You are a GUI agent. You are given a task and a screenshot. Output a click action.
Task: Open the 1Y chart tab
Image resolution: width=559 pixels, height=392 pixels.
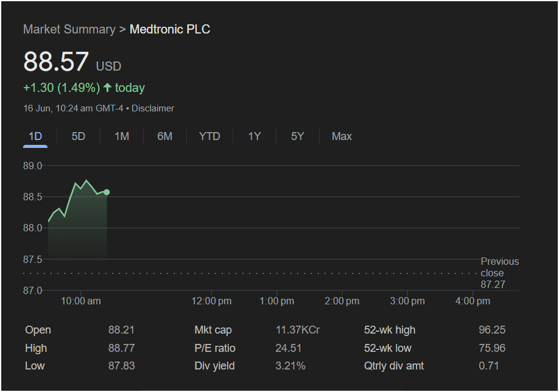pos(254,136)
